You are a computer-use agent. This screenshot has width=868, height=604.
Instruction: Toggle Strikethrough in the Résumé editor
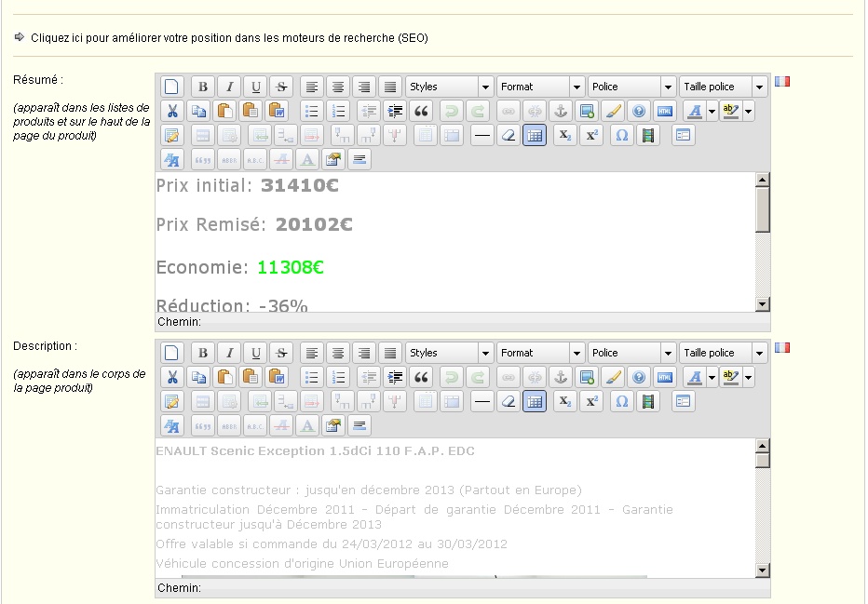(281, 87)
